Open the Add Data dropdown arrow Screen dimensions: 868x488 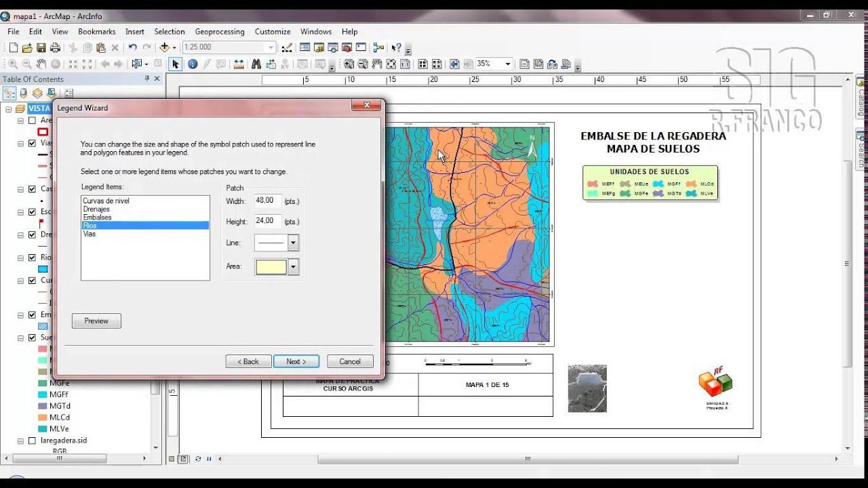(x=174, y=47)
